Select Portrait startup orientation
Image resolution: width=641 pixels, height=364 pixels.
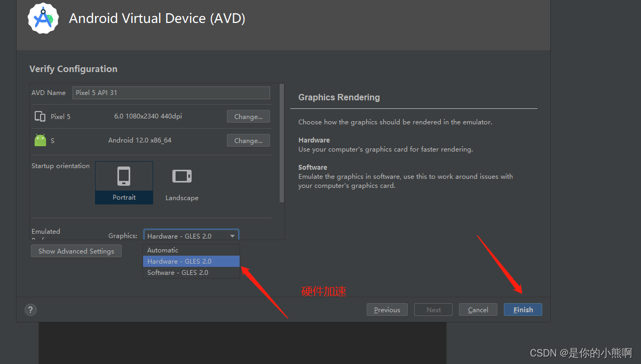[124, 183]
